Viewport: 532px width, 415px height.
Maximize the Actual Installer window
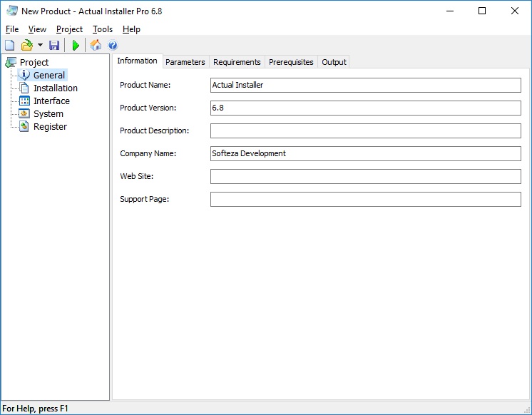point(482,11)
